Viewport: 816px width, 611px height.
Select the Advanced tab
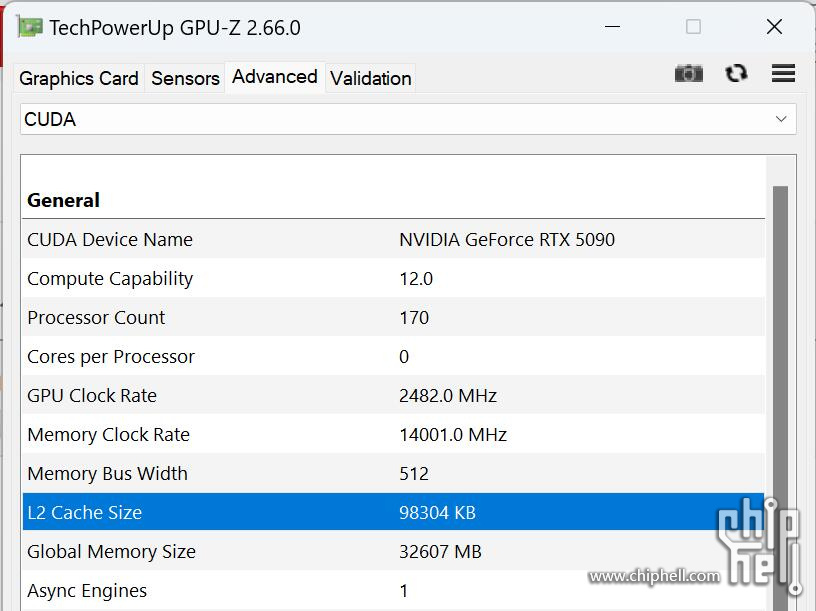tap(275, 77)
